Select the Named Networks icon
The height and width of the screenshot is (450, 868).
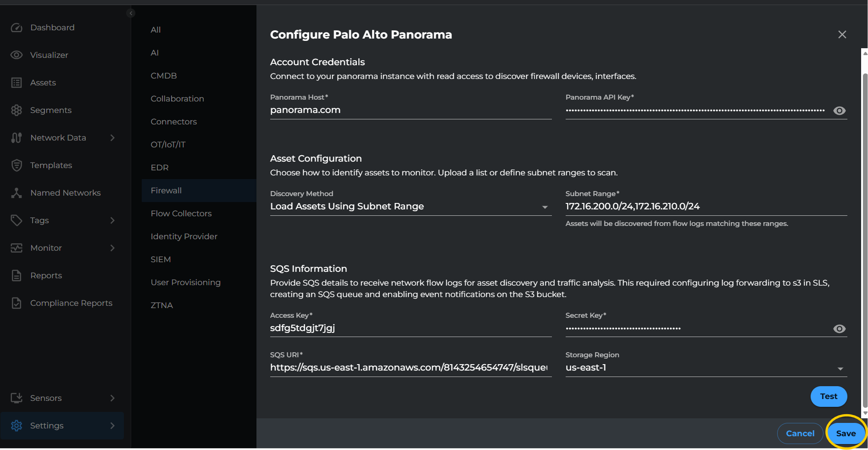point(17,192)
